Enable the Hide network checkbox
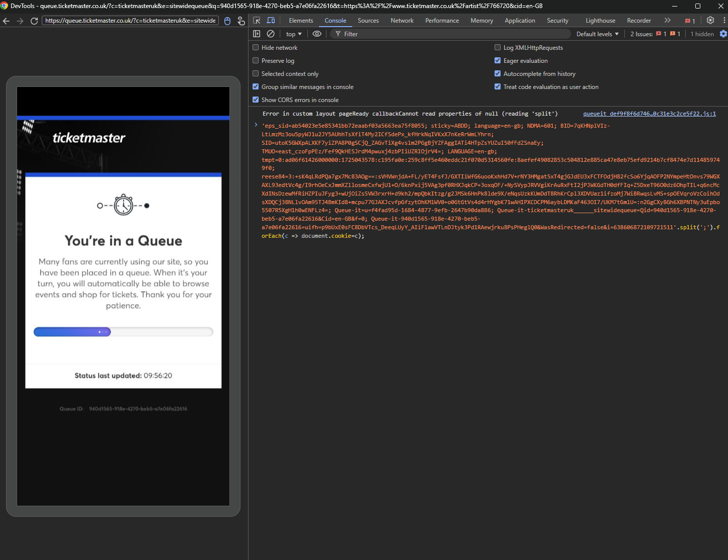Viewport: 728px width, 560px height. 256,47
